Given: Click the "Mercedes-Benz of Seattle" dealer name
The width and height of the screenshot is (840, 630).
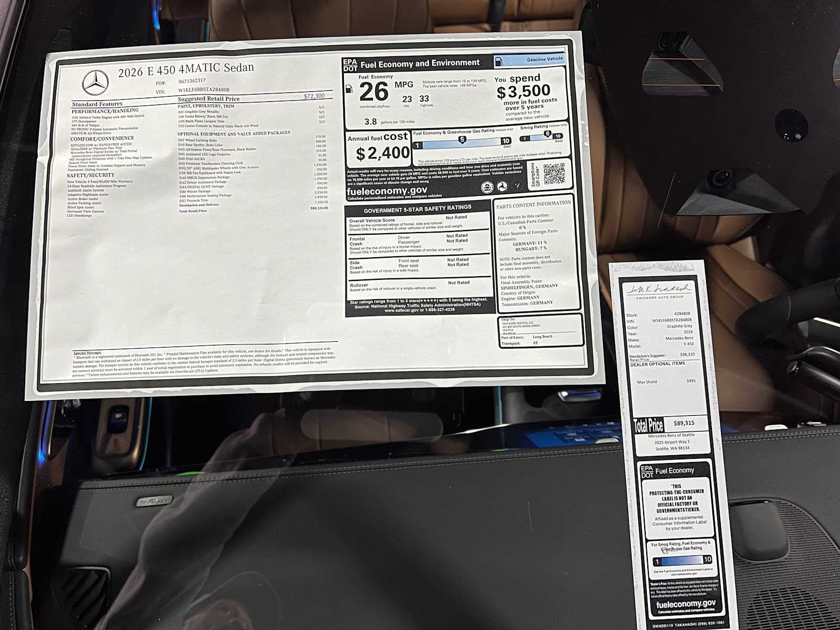Looking at the screenshot, I should (671, 436).
